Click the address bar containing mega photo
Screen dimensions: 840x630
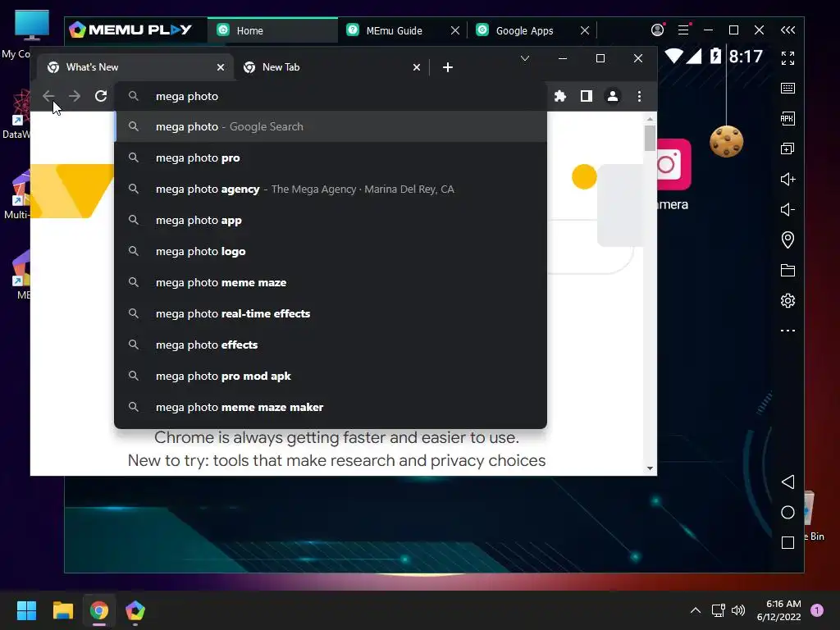[x=331, y=97]
